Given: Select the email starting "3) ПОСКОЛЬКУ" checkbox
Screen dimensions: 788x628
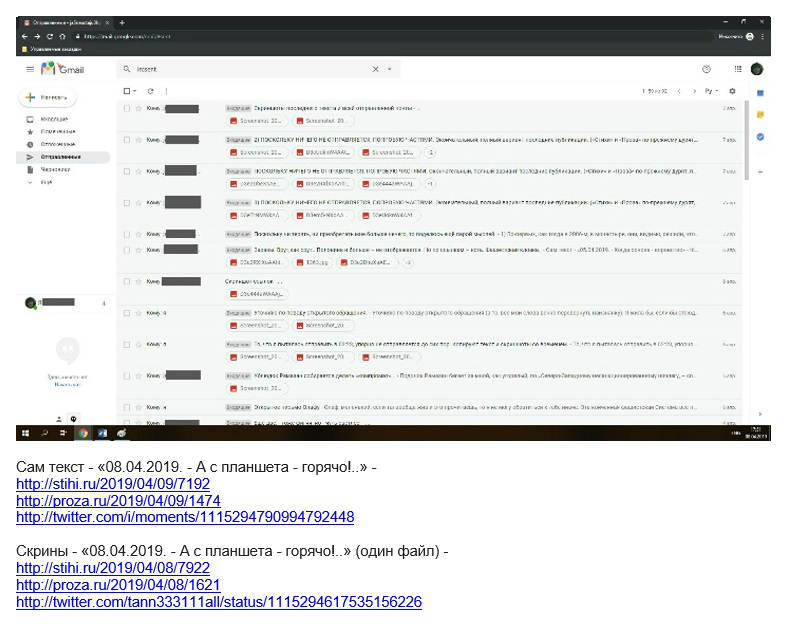Looking at the screenshot, I should [x=127, y=203].
